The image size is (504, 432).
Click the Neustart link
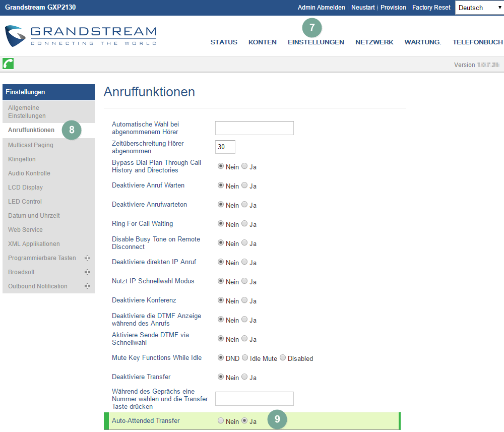tap(363, 8)
